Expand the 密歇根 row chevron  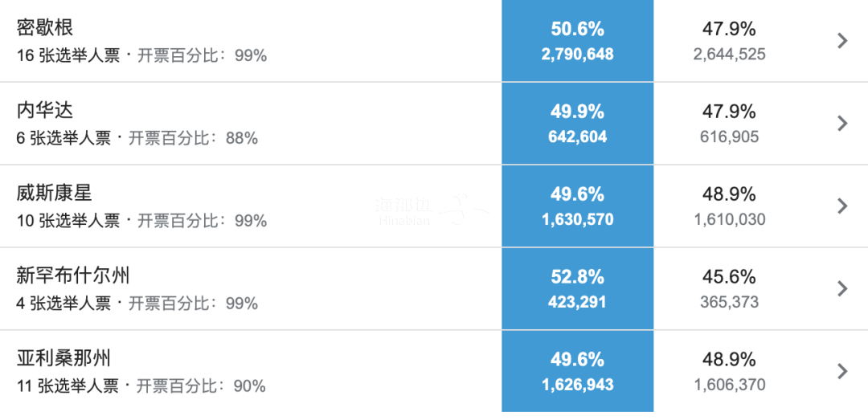tap(842, 41)
